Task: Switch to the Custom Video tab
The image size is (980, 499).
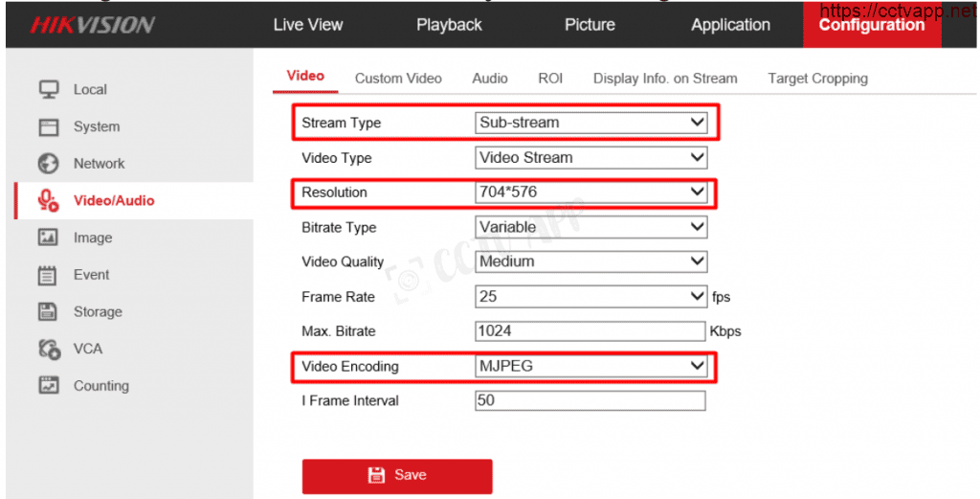Action: click(x=398, y=79)
